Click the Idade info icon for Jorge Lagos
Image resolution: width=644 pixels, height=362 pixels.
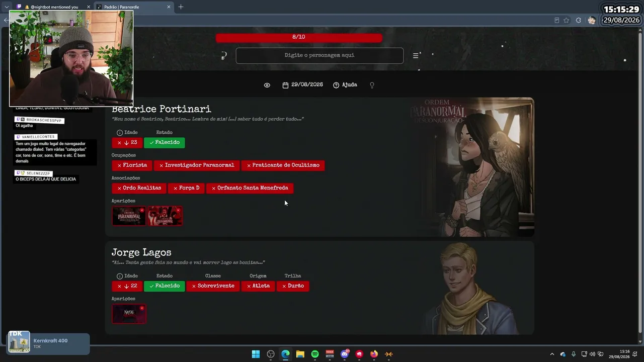119,276
